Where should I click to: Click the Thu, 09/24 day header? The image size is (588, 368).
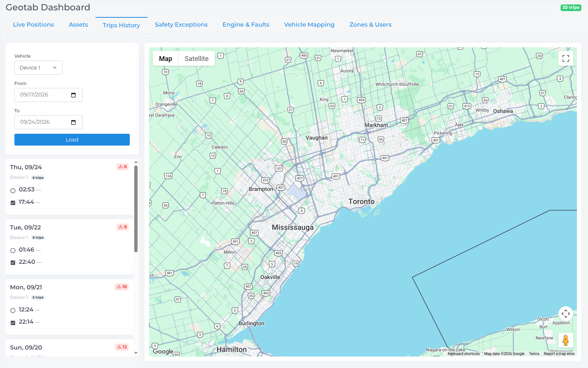point(26,167)
